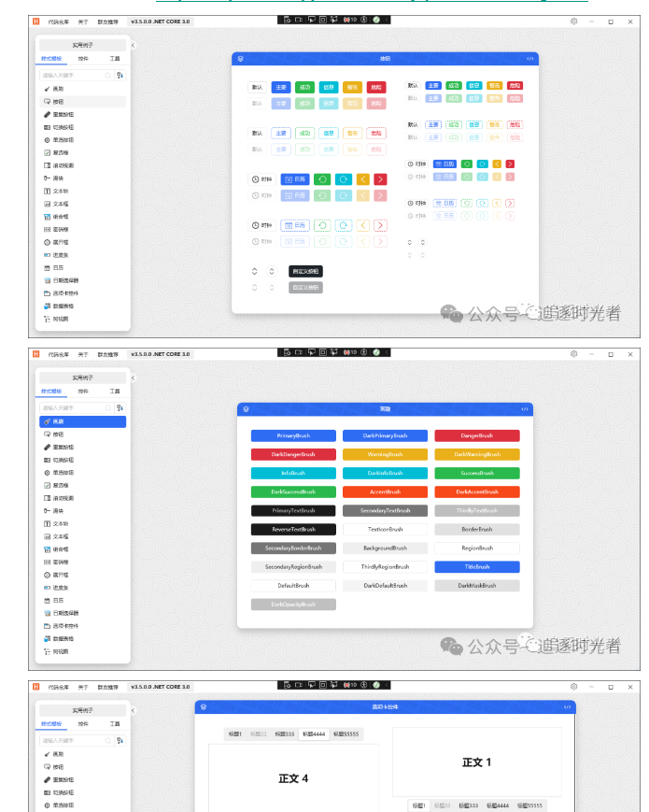Switch to 控件 tab in top window sidebar

83,59
